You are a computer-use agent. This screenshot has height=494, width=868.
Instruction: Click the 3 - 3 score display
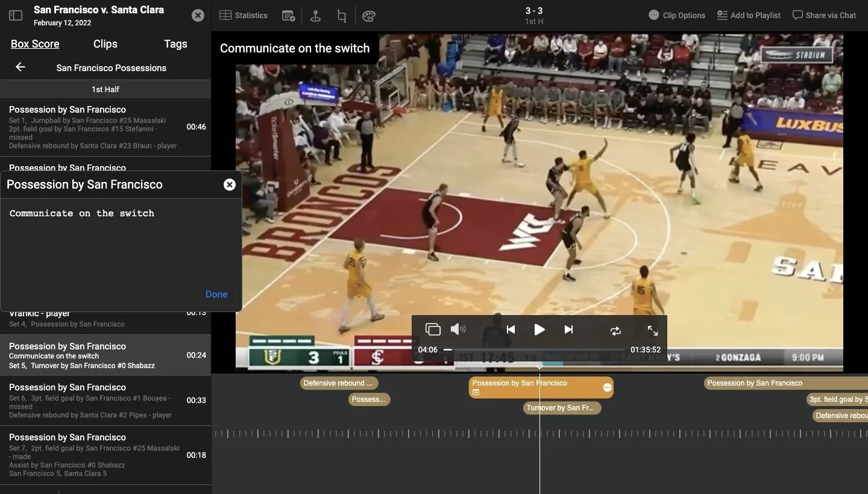click(534, 11)
